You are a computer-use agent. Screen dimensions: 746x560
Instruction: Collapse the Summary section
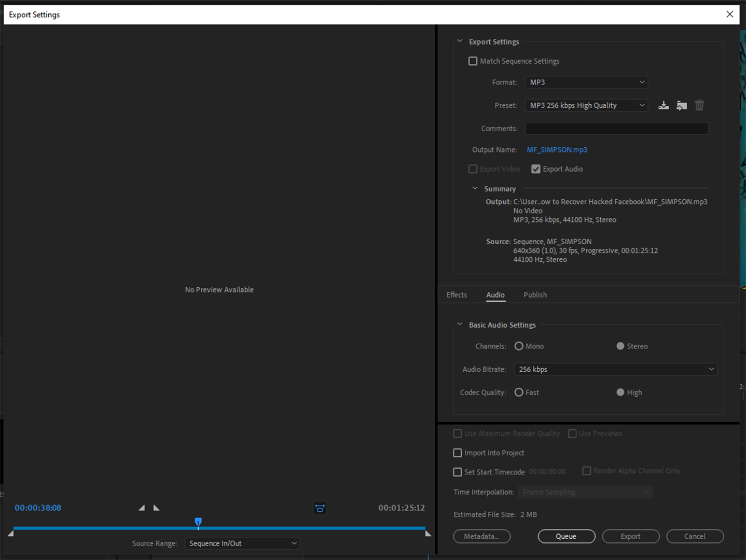pos(475,188)
